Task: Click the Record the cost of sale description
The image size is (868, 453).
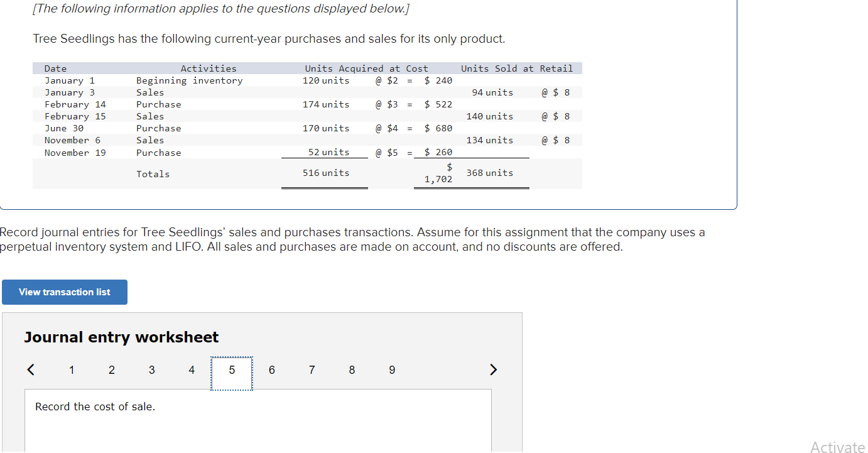Action: [x=95, y=407]
